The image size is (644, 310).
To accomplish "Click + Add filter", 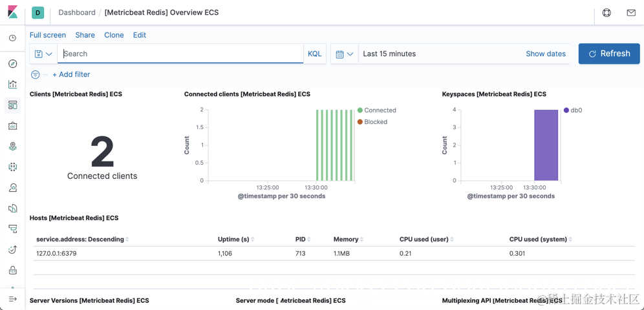I will click(x=71, y=74).
